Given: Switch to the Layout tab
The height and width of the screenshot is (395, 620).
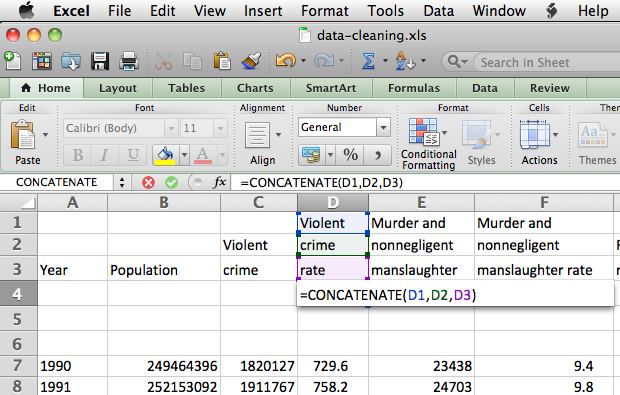Looking at the screenshot, I should coord(118,88).
